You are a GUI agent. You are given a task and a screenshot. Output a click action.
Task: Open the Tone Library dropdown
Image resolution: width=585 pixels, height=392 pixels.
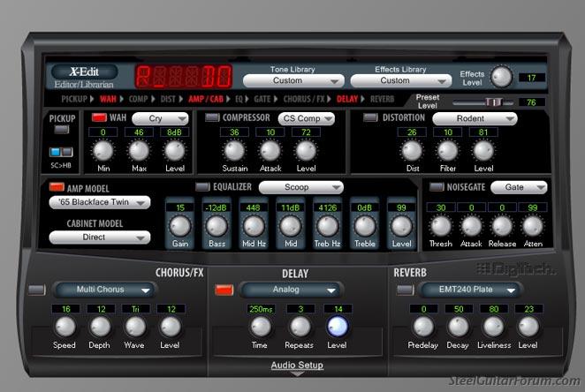click(293, 81)
